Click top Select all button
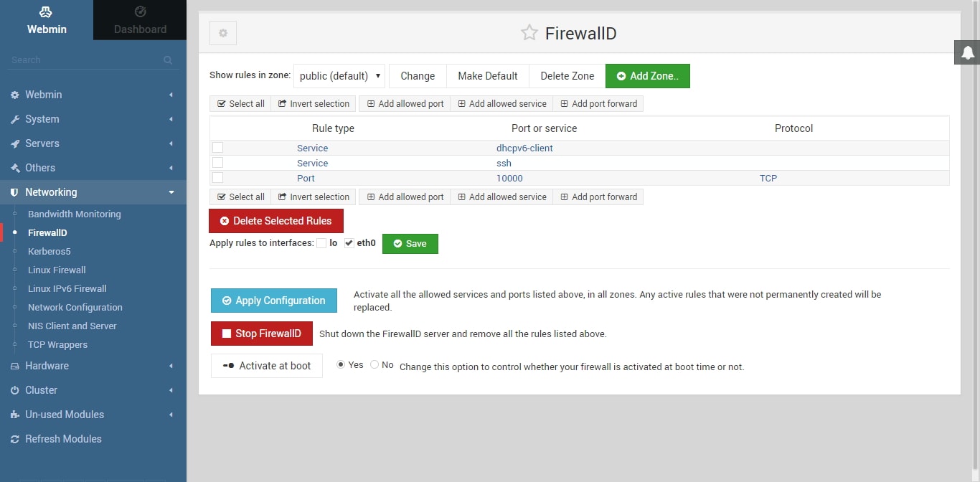Screen dimensions: 980x482 click(x=240, y=104)
